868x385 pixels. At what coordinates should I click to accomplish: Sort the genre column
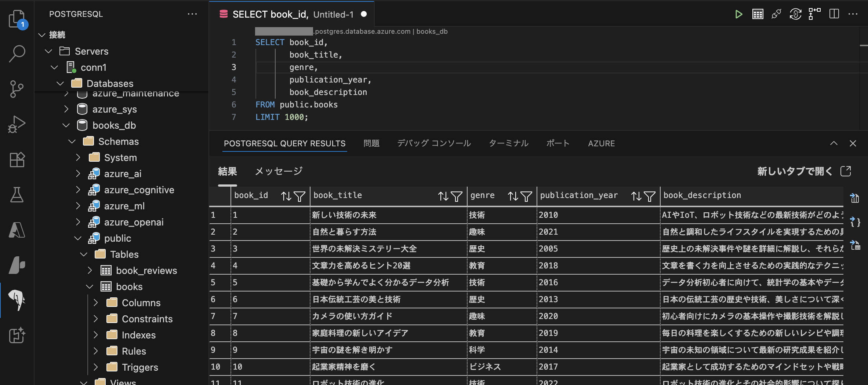pos(513,197)
